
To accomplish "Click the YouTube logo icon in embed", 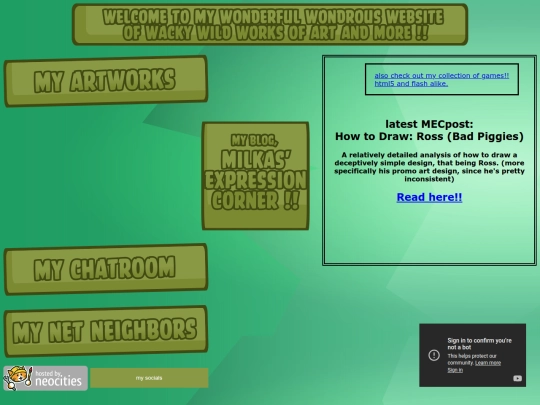I will [x=517, y=378].
